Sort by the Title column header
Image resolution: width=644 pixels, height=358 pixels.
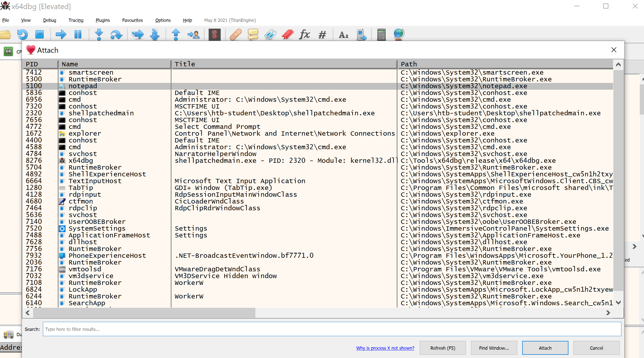[x=284, y=64]
